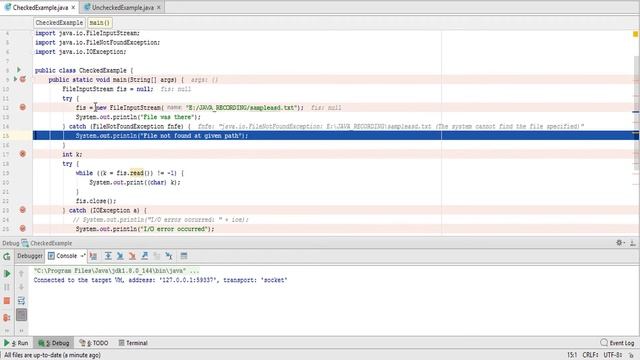Open the View Breakpoints dialog icon

click(x=7, y=317)
